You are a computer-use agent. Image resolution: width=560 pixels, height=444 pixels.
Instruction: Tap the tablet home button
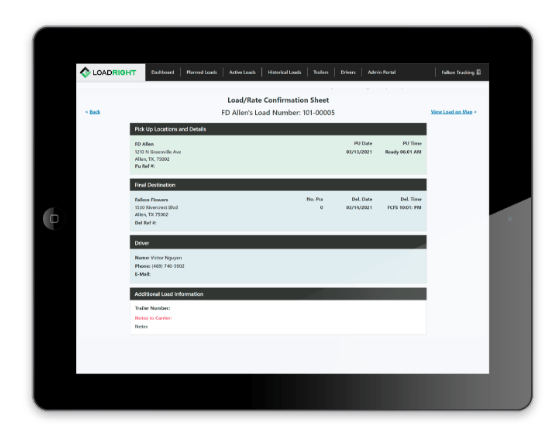54,219
